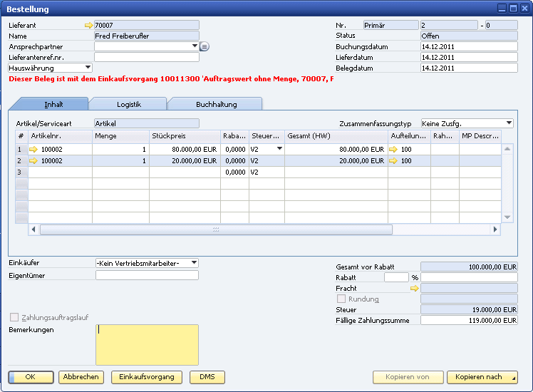The height and width of the screenshot is (392, 533).
Task: Toggle the Zahlungsauftragslauf checkbox
Action: click(14, 317)
